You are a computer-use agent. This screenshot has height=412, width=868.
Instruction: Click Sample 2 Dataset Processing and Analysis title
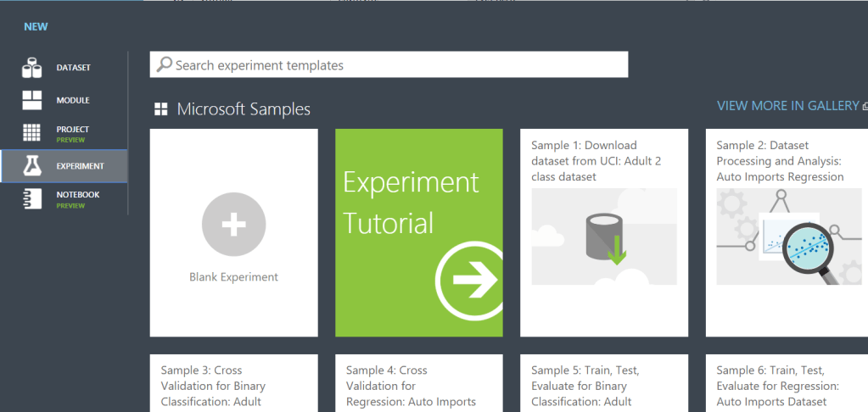pyautogui.click(x=780, y=161)
